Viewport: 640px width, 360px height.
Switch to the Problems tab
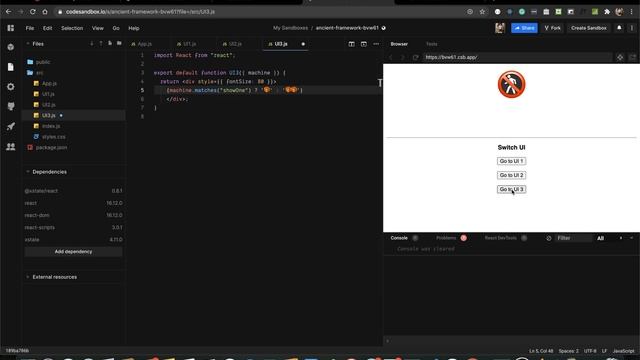click(x=451, y=238)
